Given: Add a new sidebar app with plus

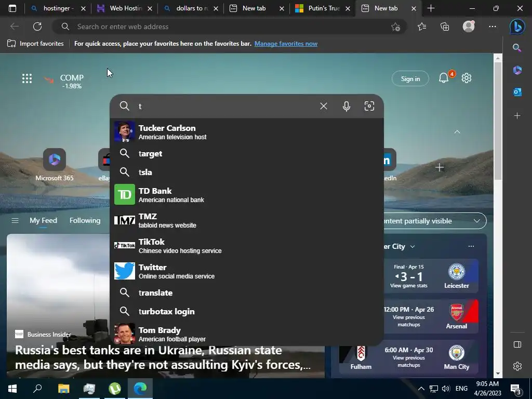Looking at the screenshot, I should [517, 116].
